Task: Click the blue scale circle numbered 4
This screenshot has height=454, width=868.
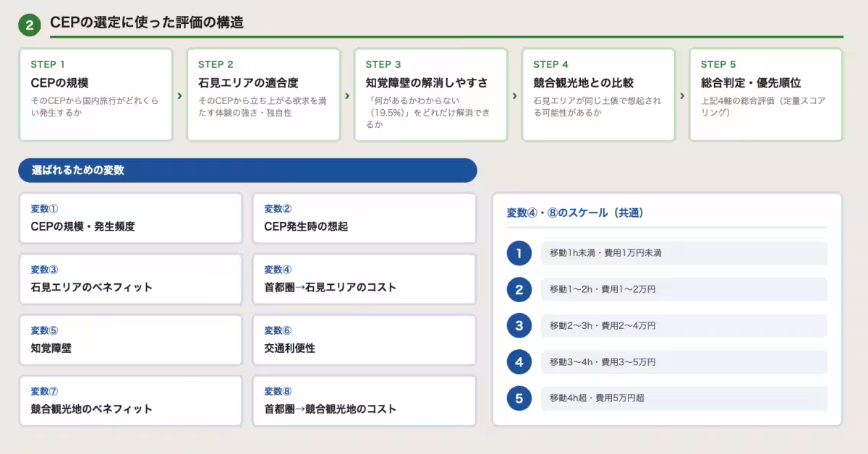Action: click(x=519, y=361)
